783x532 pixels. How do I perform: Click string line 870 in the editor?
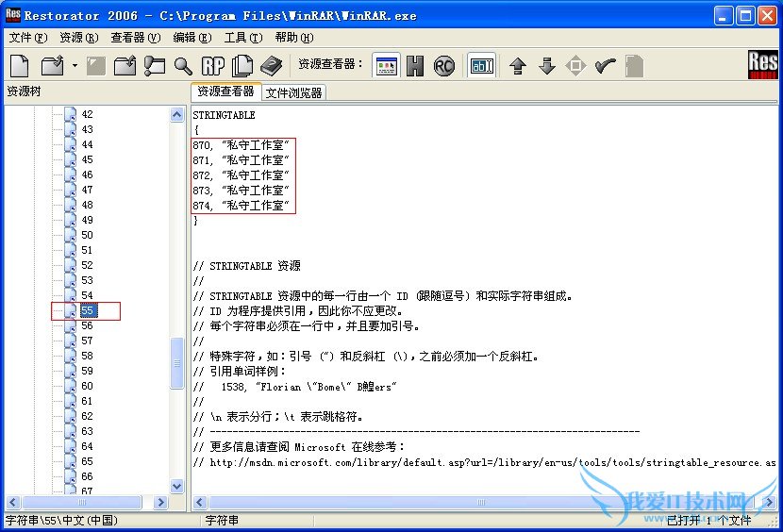tap(242, 145)
